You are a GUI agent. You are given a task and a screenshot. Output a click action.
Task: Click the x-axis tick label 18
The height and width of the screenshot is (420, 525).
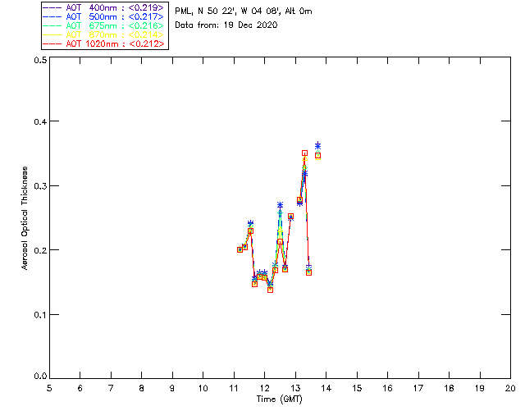tap(450, 388)
